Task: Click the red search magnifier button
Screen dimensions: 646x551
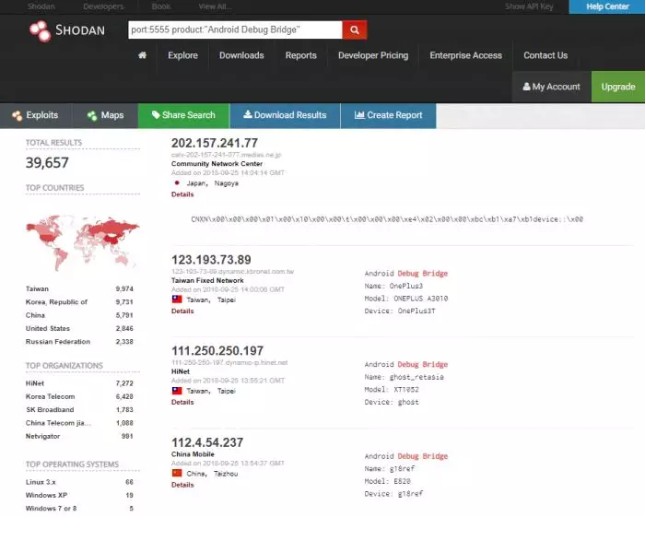Action: 354,30
